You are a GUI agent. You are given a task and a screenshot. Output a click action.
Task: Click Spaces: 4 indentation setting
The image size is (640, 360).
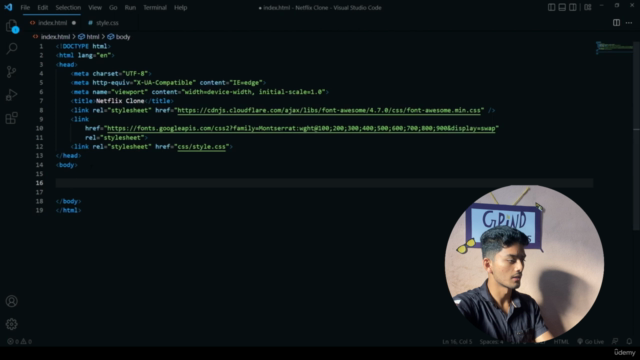tap(491, 341)
